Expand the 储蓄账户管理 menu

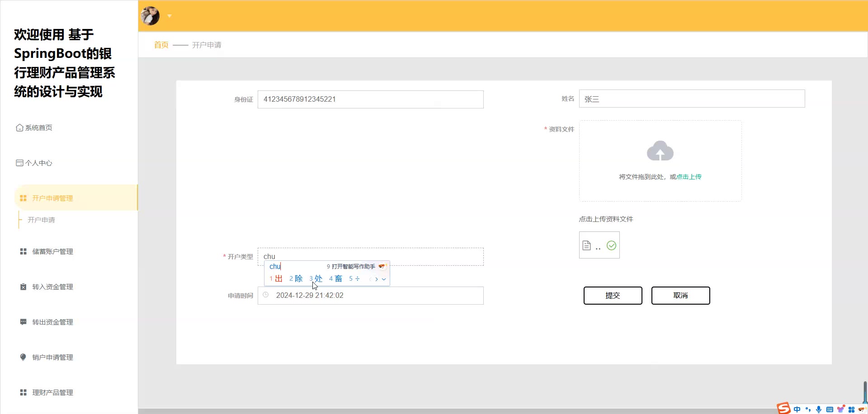(x=52, y=252)
